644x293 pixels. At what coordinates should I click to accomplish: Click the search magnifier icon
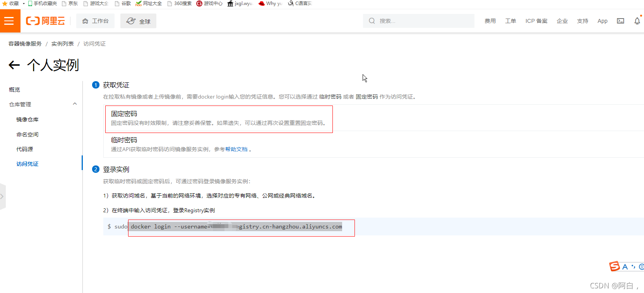pyautogui.click(x=372, y=21)
